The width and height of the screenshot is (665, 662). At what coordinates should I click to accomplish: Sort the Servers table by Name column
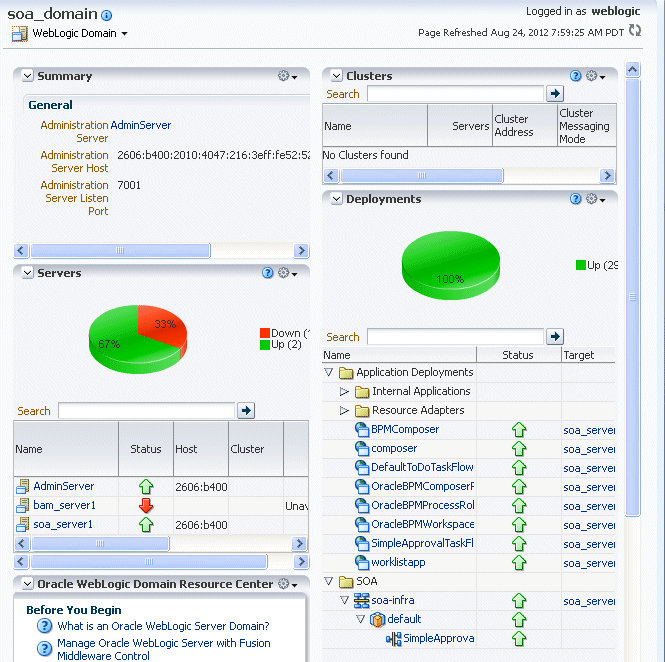(x=66, y=449)
